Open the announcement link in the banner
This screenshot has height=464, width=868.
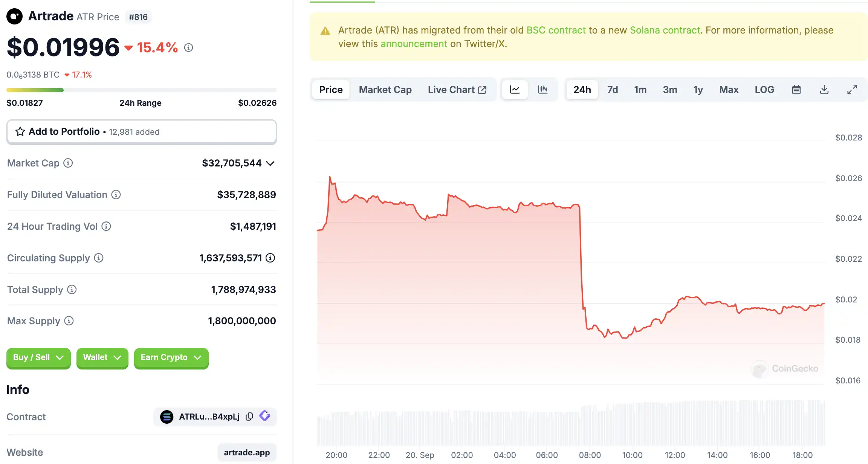(x=414, y=44)
